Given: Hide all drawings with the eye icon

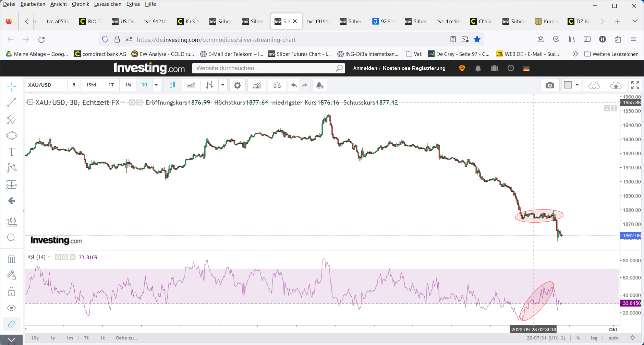Looking at the screenshot, I should 11,308.
